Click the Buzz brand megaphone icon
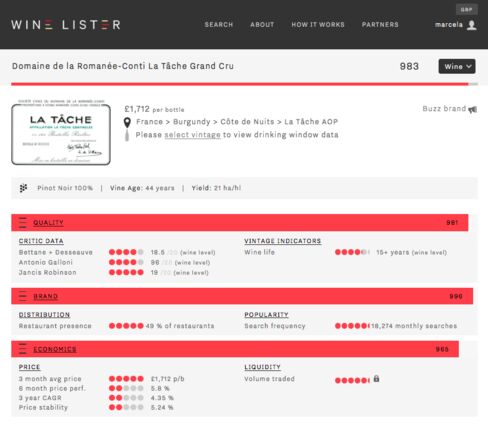 [473, 109]
